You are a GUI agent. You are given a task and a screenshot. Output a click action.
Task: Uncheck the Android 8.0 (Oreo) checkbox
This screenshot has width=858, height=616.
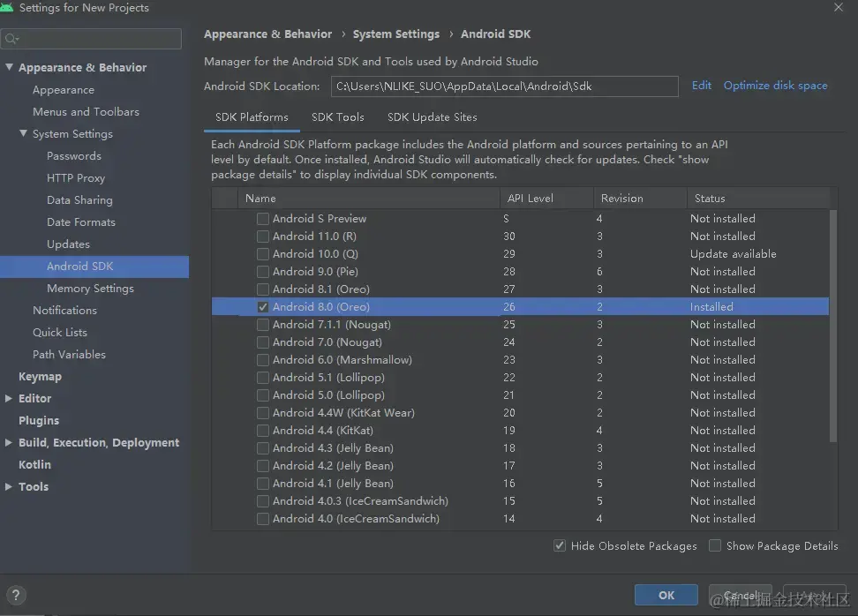tap(263, 307)
